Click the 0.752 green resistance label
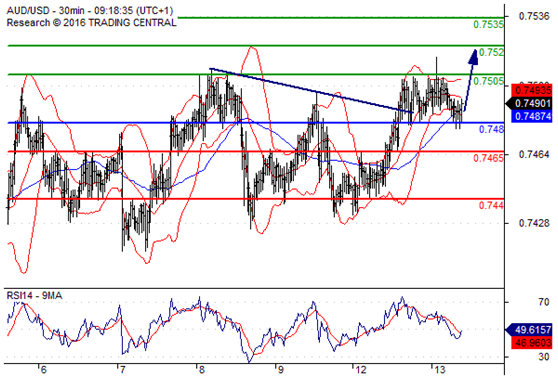 491,52
